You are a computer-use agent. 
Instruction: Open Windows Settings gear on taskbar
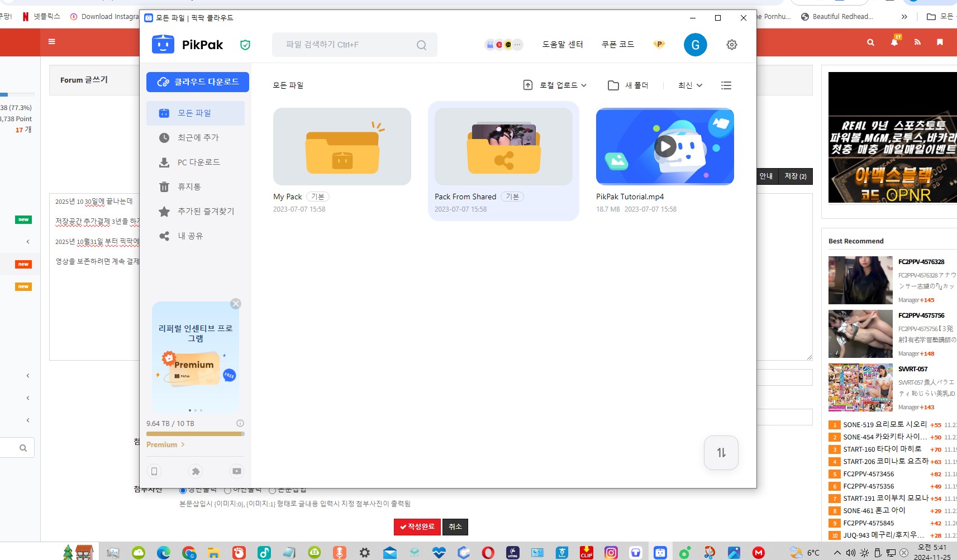pyautogui.click(x=364, y=553)
